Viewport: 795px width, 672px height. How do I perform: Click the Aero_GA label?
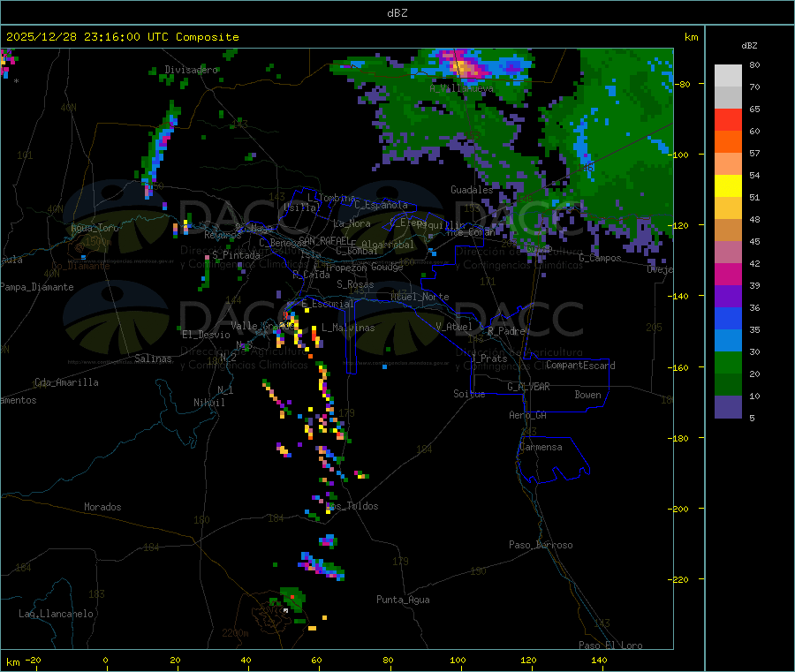tap(527, 415)
